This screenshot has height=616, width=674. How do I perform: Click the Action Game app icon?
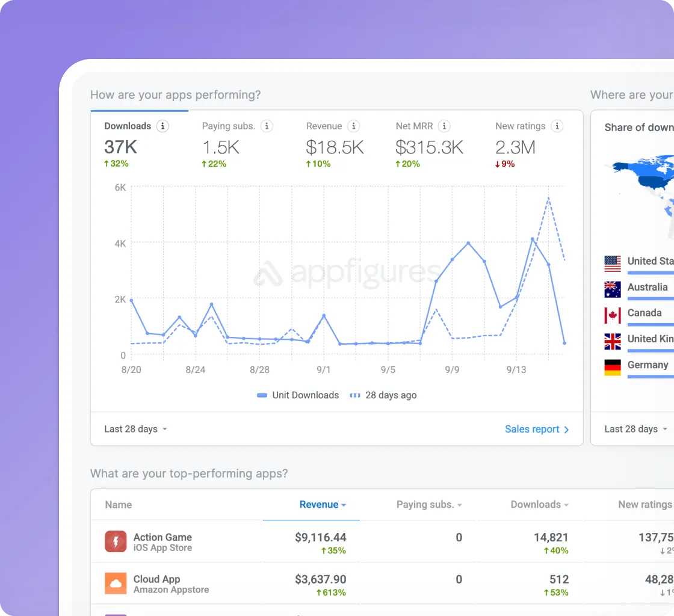(x=116, y=541)
